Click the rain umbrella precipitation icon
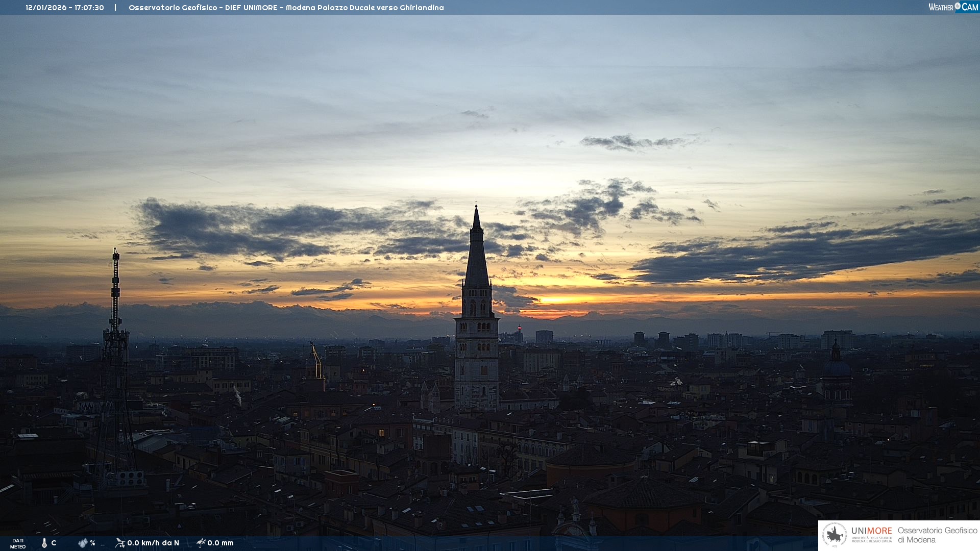The height and width of the screenshot is (551, 980). [201, 543]
